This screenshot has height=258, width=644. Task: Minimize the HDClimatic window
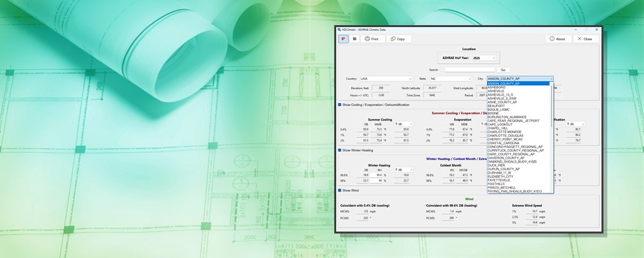point(574,30)
